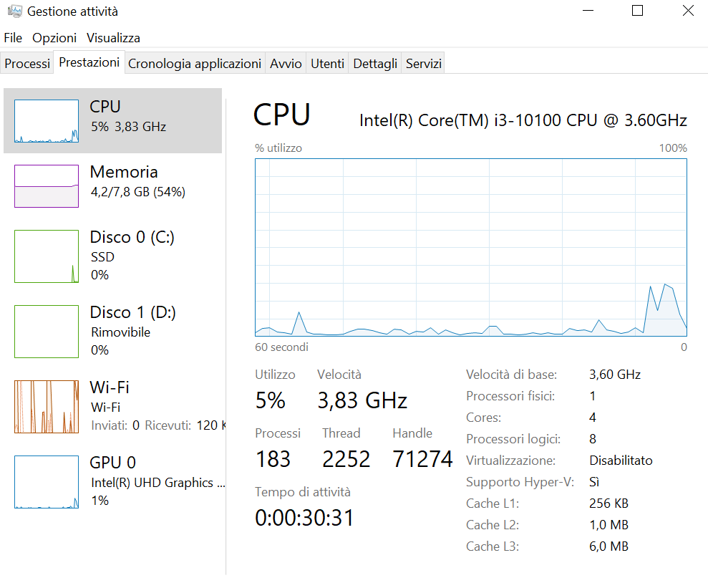Switch to Cronologia applicazioni tab
The image size is (708, 588).
click(x=194, y=64)
